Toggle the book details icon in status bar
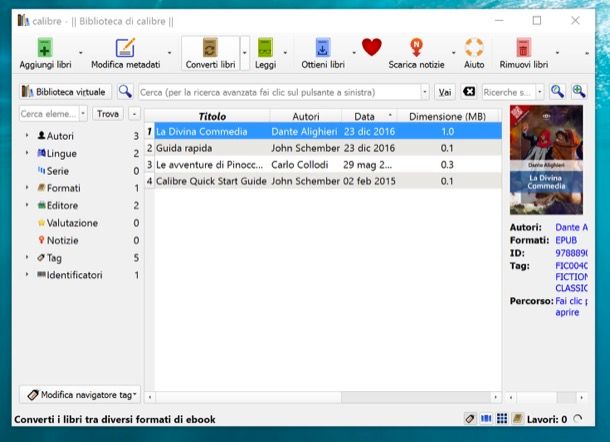The width and height of the screenshot is (610, 442). coord(517,419)
